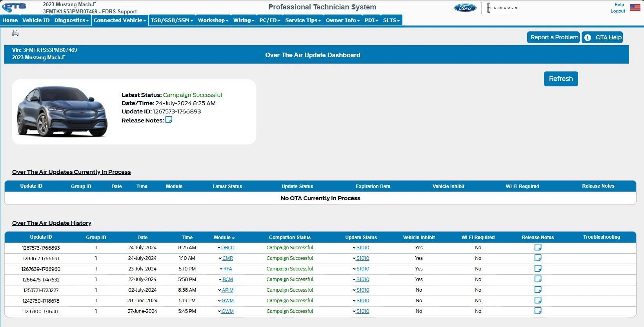This screenshot has width=644, height=327.
Task: Click 'Over The Air Updates Currently In Process' heading
Action: pyautogui.click(x=71, y=172)
